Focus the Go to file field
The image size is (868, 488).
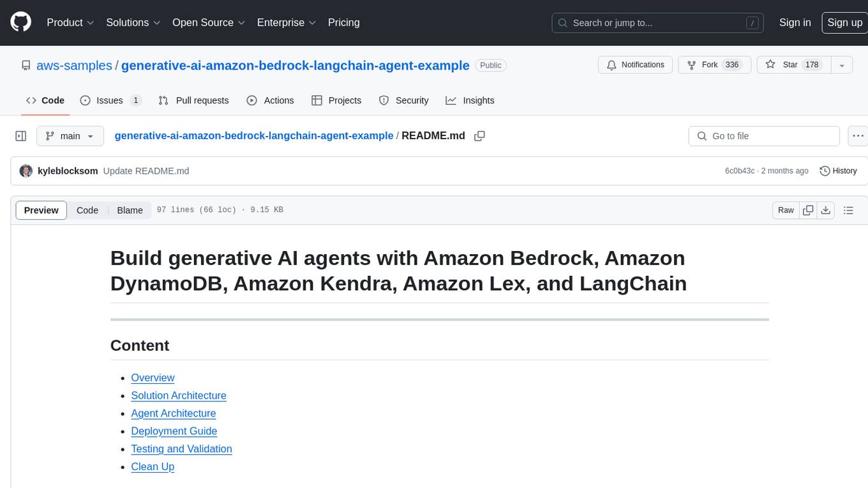point(764,136)
